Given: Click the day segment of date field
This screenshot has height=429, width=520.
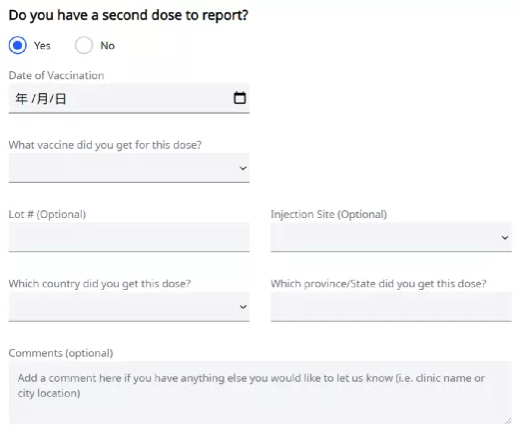Looking at the screenshot, I should point(61,99).
